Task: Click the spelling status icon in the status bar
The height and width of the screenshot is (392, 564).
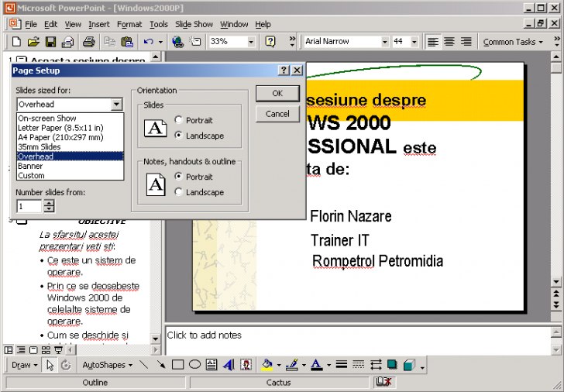Action: (383, 382)
